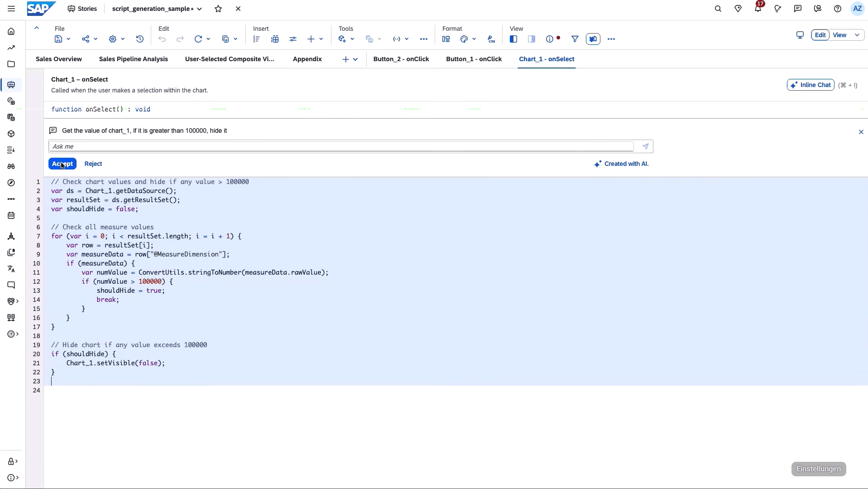Open Button_1 - onClick script tab
This screenshot has height=489, width=868.
click(474, 59)
